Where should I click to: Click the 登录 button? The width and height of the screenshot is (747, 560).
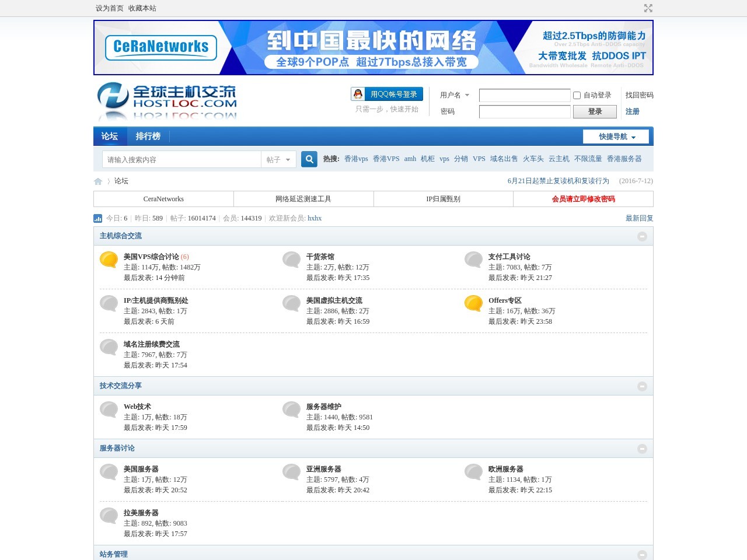coord(595,111)
